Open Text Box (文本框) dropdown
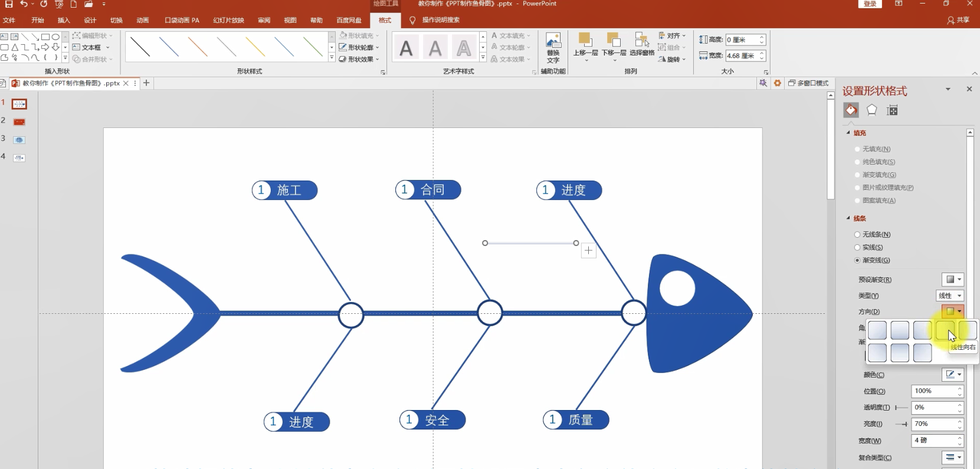The image size is (980, 469). [x=91, y=47]
